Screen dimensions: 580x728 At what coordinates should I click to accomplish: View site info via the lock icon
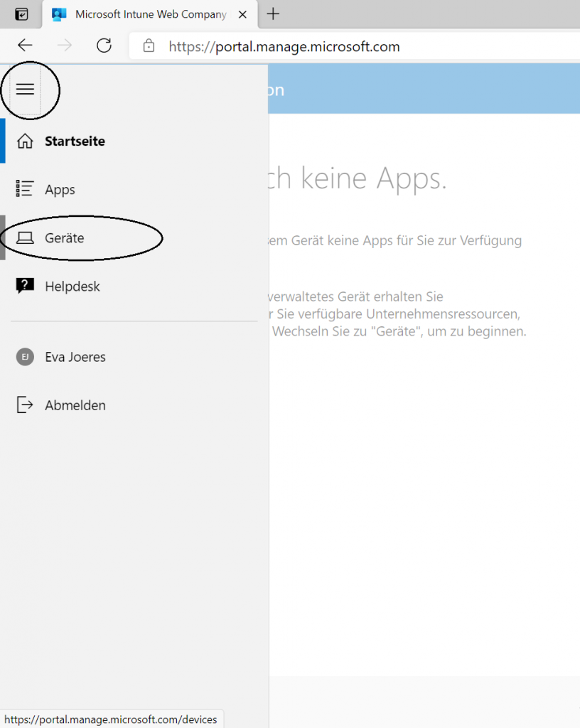click(x=149, y=46)
